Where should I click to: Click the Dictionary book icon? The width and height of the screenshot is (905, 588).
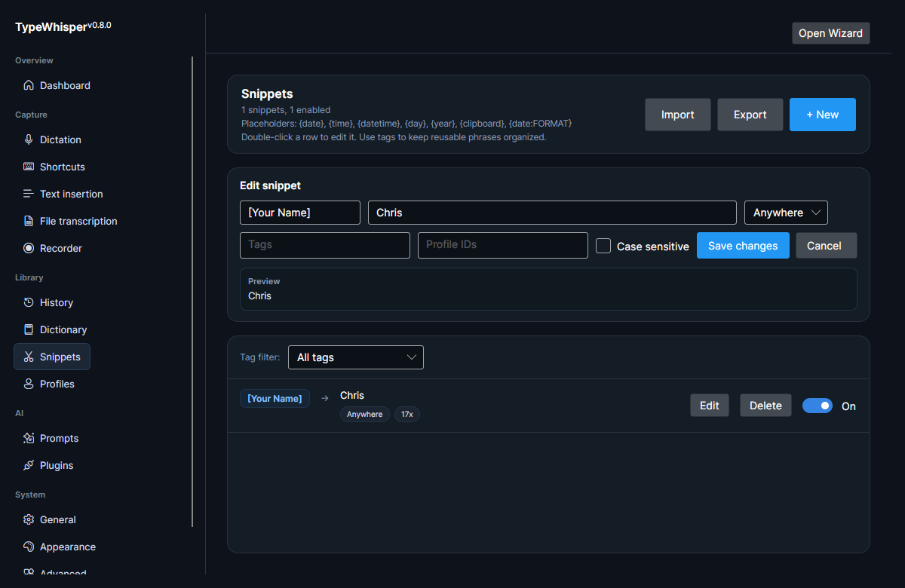point(29,329)
